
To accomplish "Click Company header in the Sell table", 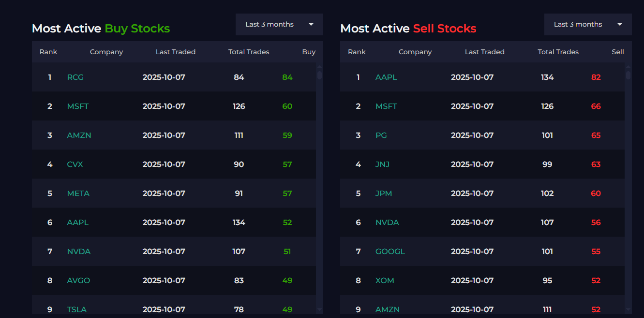I will click(415, 52).
